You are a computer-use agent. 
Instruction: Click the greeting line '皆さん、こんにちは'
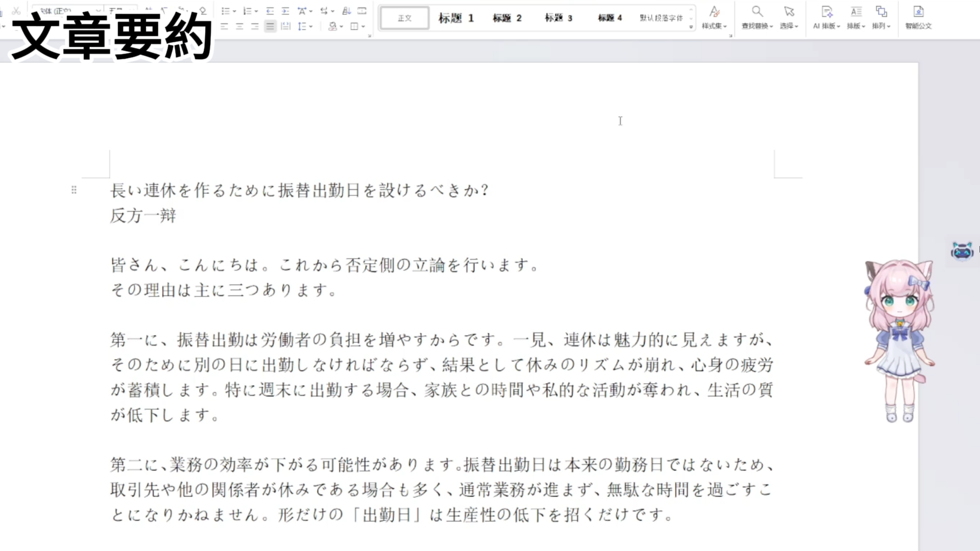pyautogui.click(x=325, y=265)
